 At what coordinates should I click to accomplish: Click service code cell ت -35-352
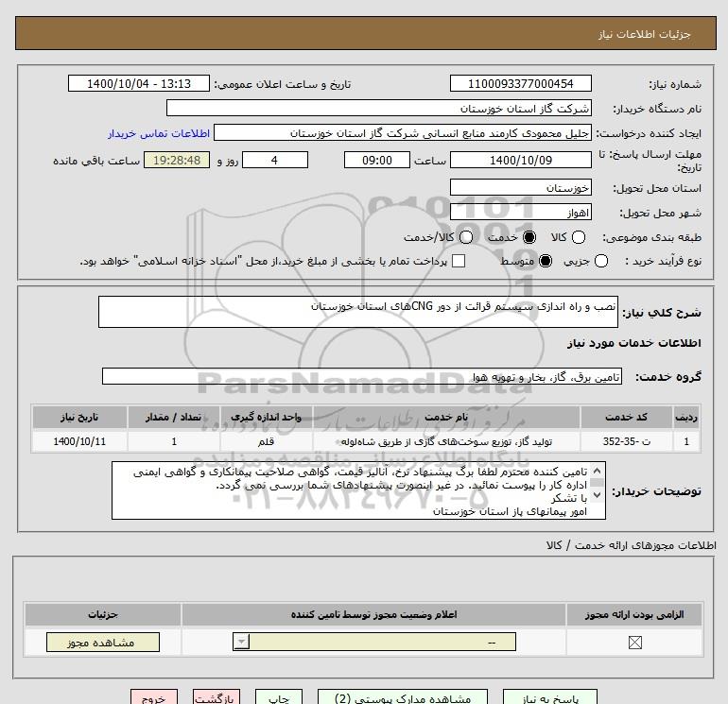click(x=626, y=441)
